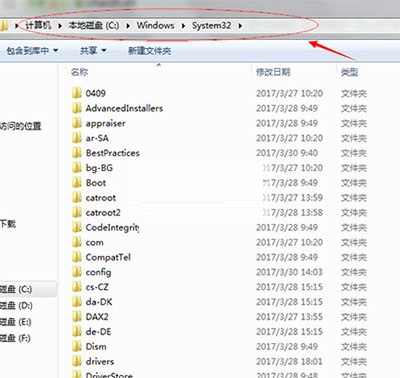The image size is (400, 378).
Task: Click System32 breadcrumb in address bar
Action: [211, 25]
